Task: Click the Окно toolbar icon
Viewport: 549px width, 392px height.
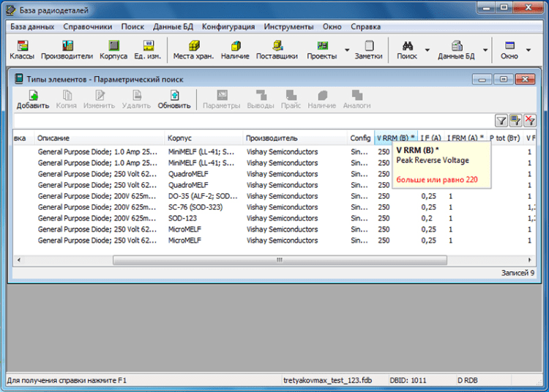Action: 509,50
